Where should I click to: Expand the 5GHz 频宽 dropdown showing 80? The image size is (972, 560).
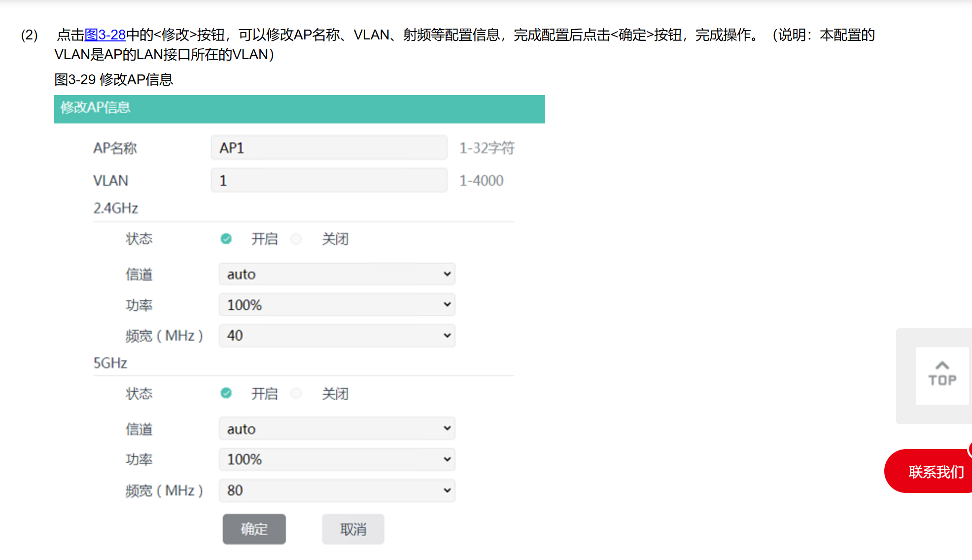(337, 490)
